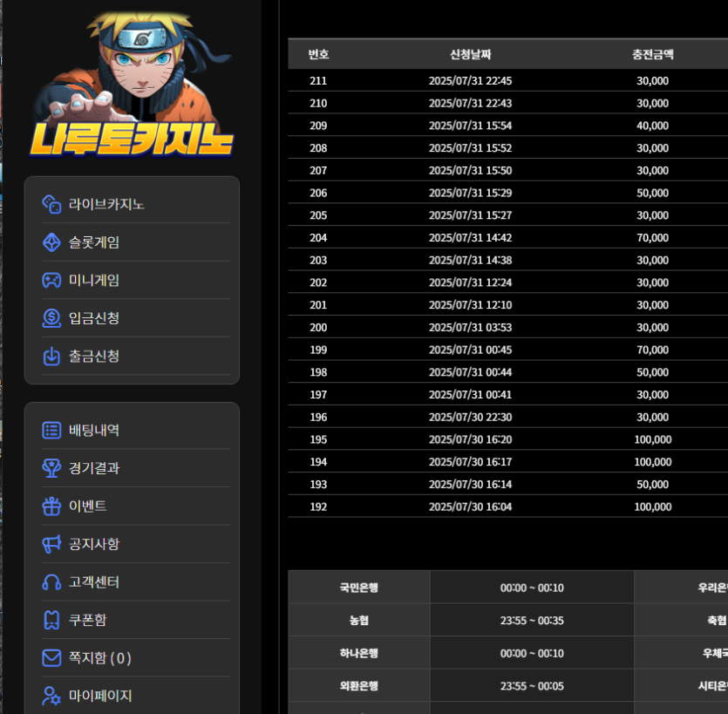Select the 슬롯게임 diamond icon

(51, 242)
